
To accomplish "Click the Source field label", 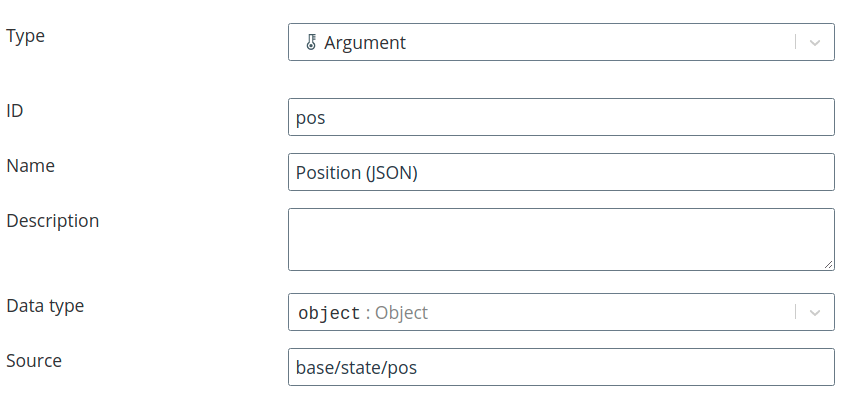I will (x=34, y=360).
